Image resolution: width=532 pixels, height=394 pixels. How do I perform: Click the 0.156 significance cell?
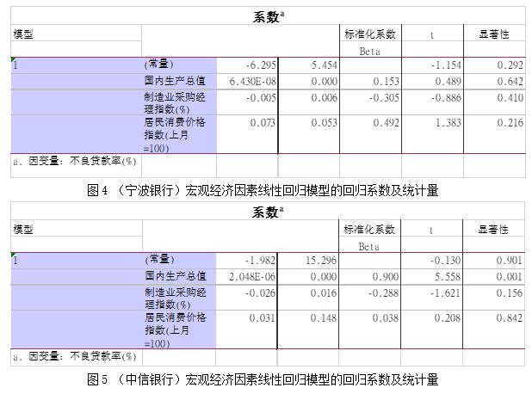493,298
